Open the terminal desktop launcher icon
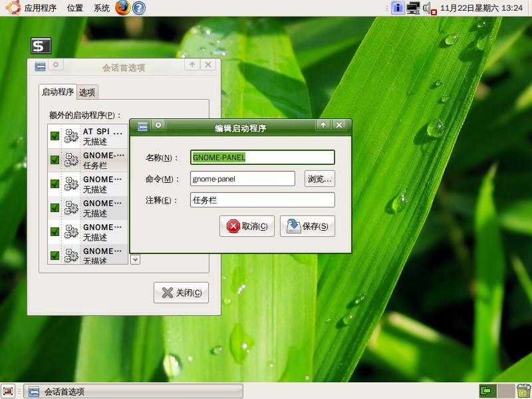Viewport: 532px width, 399px height. coord(41,46)
